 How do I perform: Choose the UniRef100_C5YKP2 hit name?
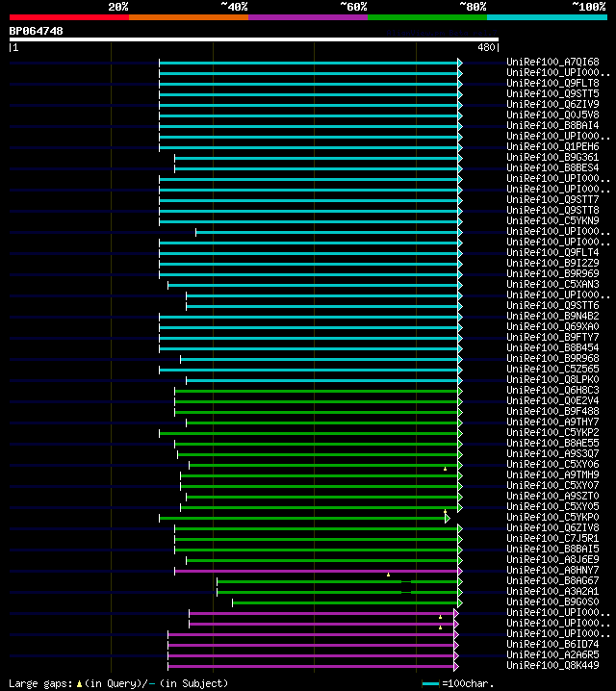552,432
